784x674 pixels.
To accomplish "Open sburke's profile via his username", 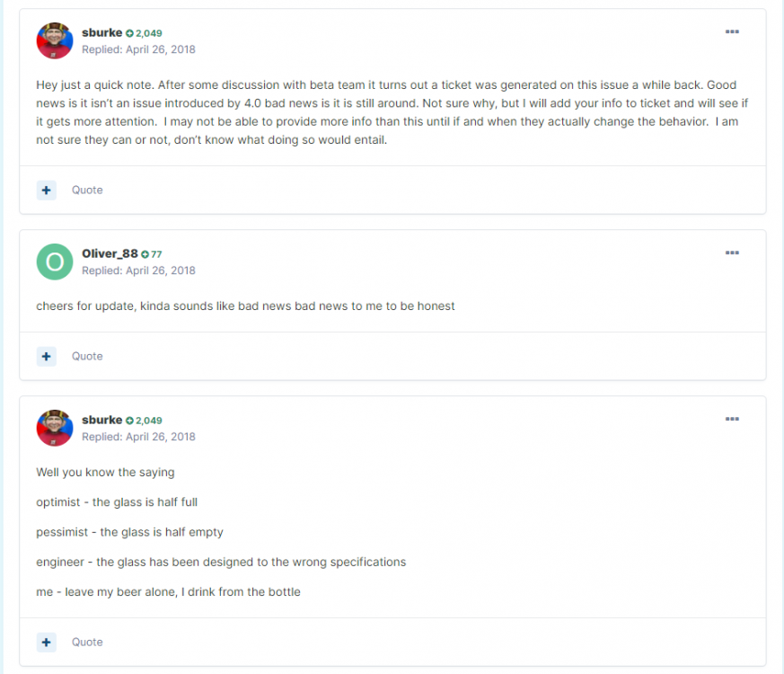I will 101,32.
